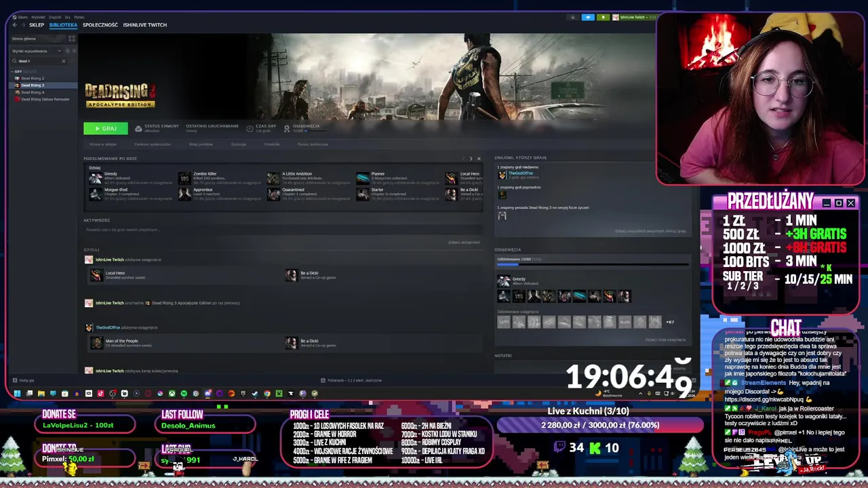Click the achievements unlocked progress bar
Image resolution: width=868 pixels, height=488 pixels.
pyautogui.click(x=593, y=264)
